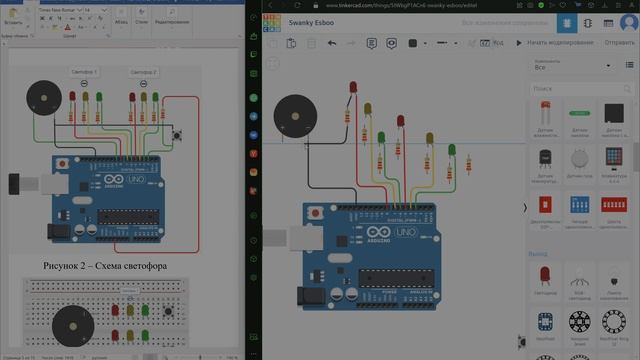Toggle notes visibility in Tinkercad toolbar
The height and width of the screenshot is (360, 640).
click(391, 43)
